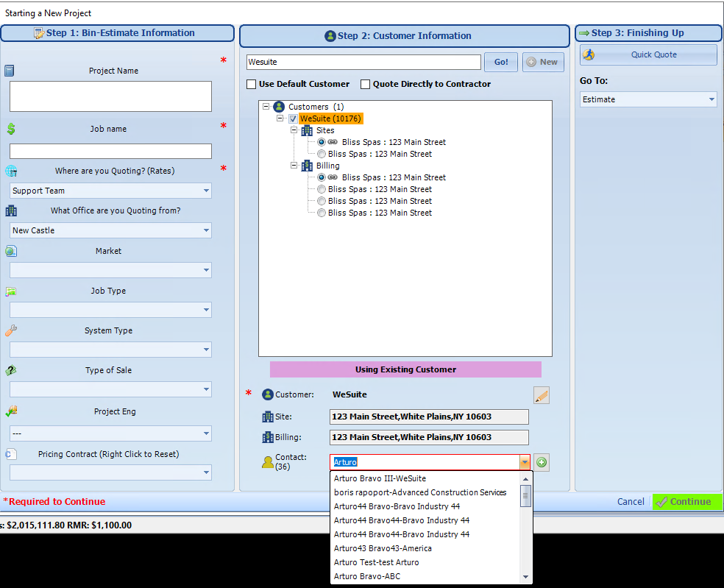Click the Project Eng icon

pyautogui.click(x=11, y=411)
